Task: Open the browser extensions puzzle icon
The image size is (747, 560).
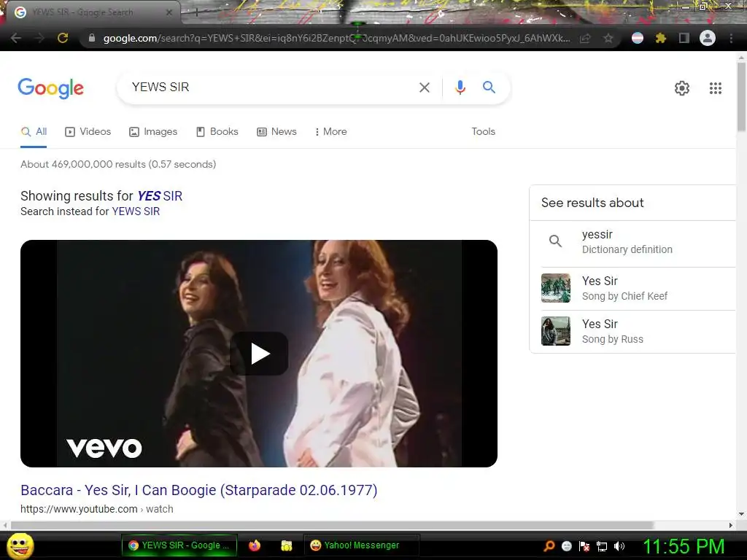Action: click(x=660, y=38)
